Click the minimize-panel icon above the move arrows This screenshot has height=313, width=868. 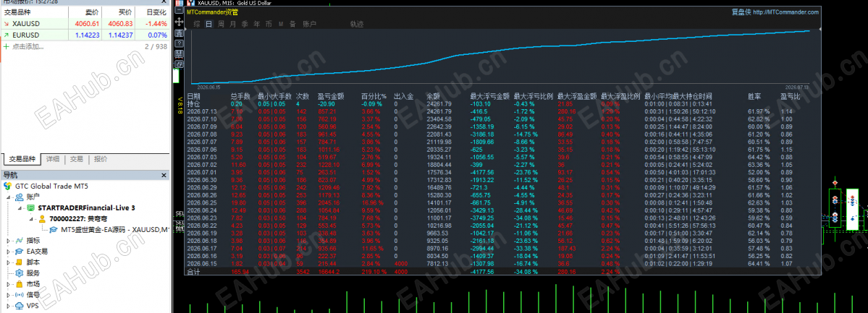pyautogui.click(x=179, y=12)
